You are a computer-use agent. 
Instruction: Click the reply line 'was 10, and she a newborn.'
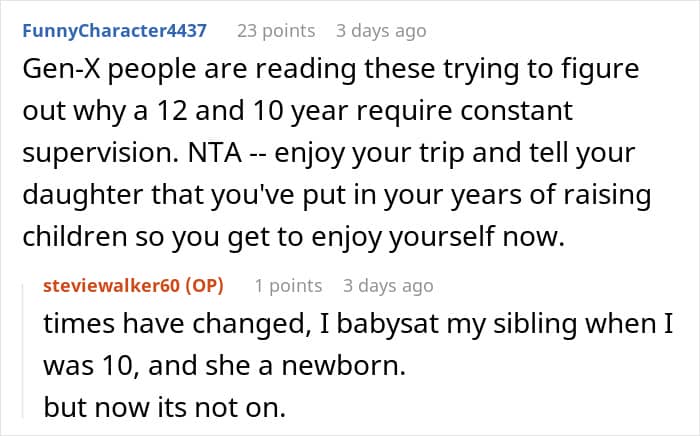[x=225, y=366]
